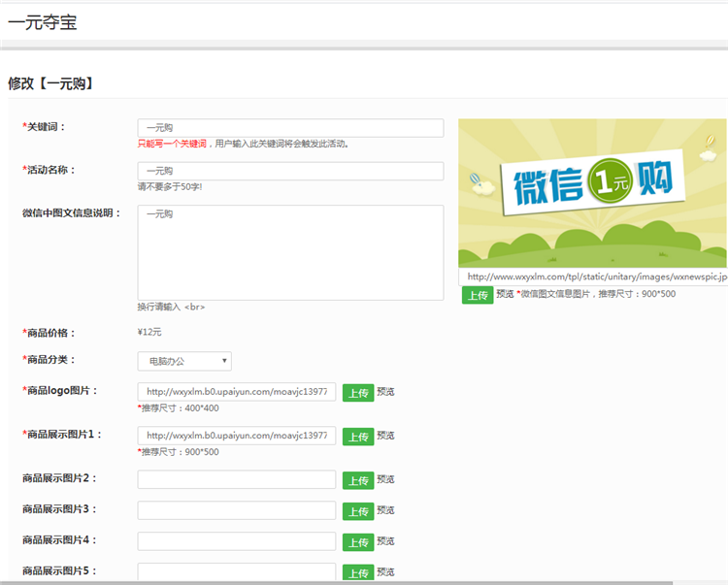This screenshot has width=728, height=585.
Task: Click the 微信1元购 banner image
Action: pyautogui.click(x=592, y=193)
